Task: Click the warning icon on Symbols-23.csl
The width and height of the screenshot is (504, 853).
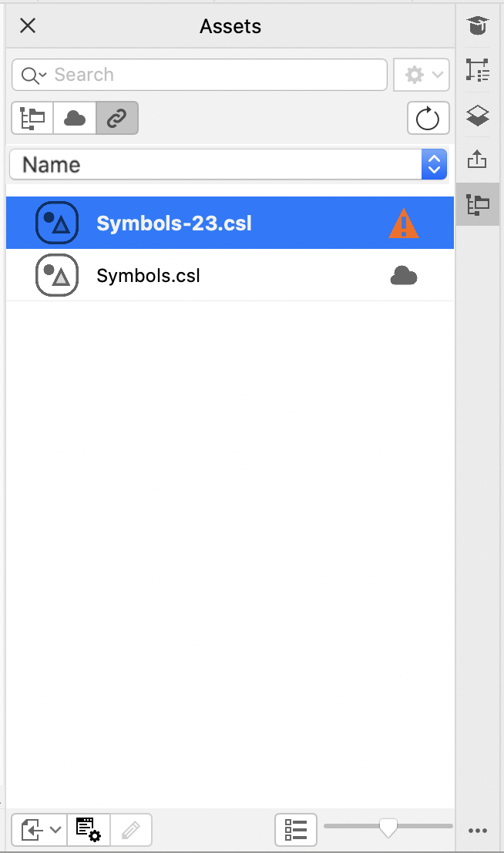Action: coord(403,223)
